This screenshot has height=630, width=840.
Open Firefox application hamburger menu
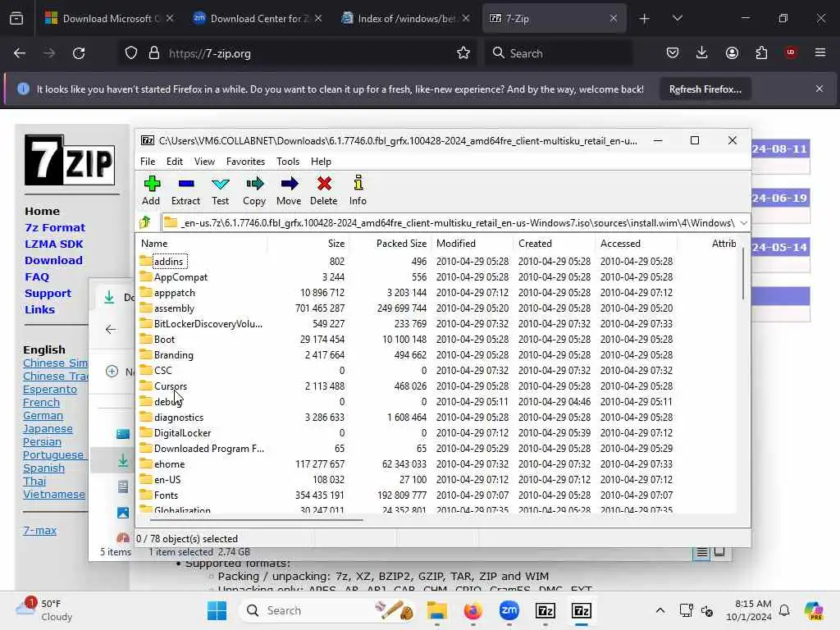820,52
